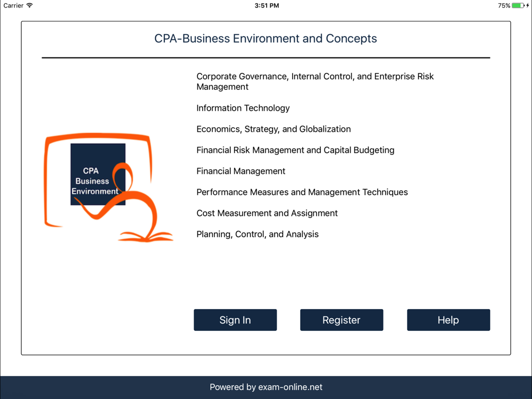Open Financial Risk Management and Capital Budgeting
Image resolution: width=532 pixels, height=399 pixels.
295,150
